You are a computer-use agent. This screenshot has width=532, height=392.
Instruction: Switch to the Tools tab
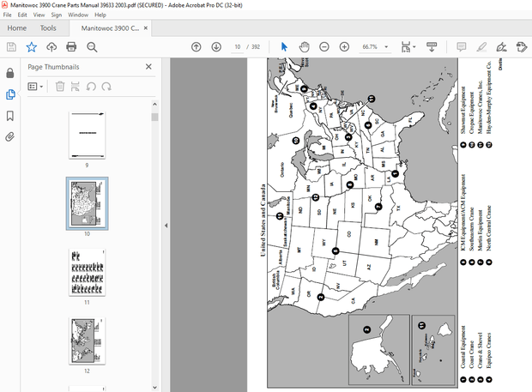click(48, 28)
